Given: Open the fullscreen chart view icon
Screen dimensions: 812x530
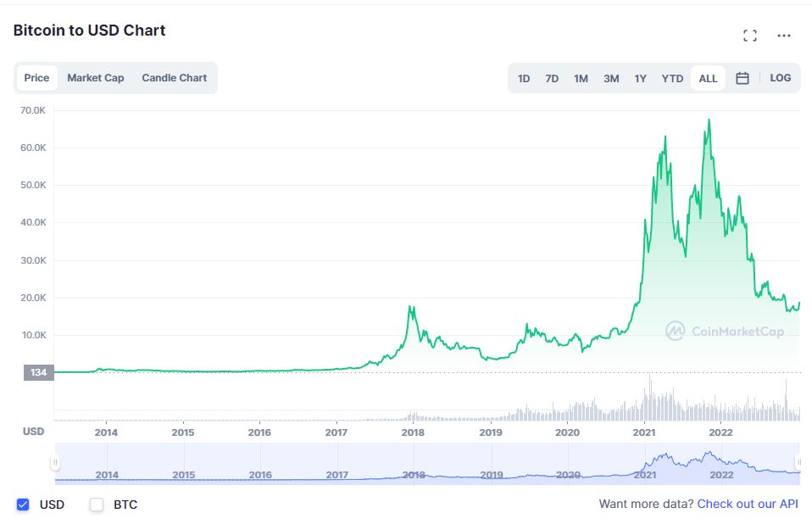Looking at the screenshot, I should [749, 36].
